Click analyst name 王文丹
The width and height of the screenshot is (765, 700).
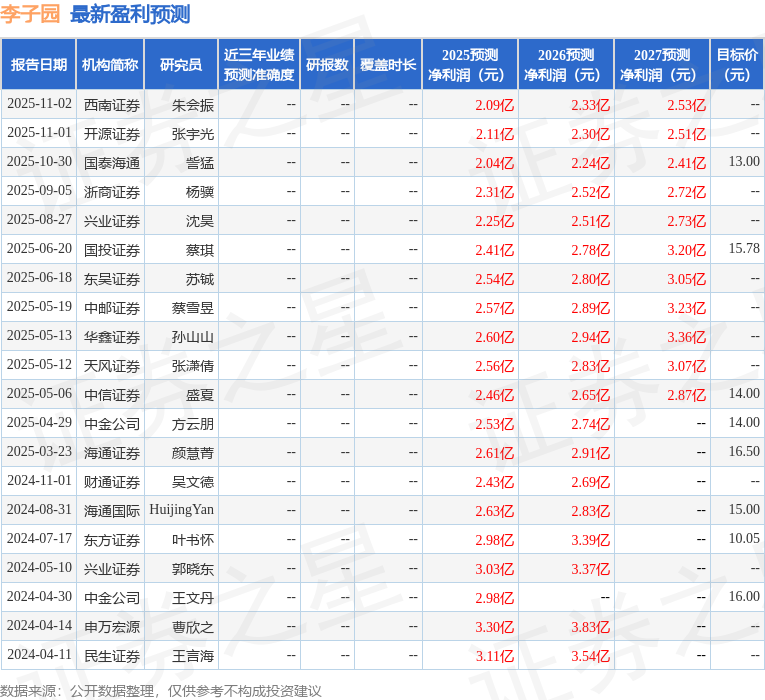click(x=193, y=598)
